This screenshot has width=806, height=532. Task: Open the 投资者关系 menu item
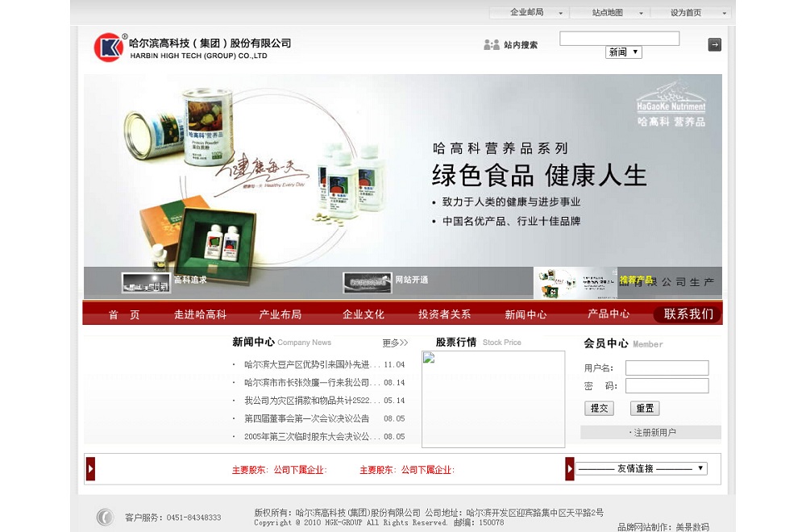click(445, 314)
